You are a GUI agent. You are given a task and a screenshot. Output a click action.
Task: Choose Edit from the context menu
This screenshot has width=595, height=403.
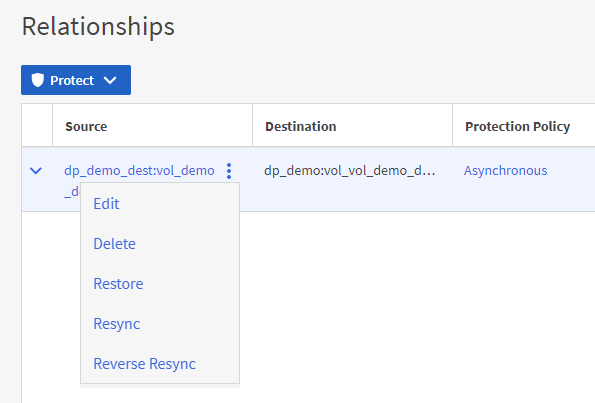pos(106,204)
